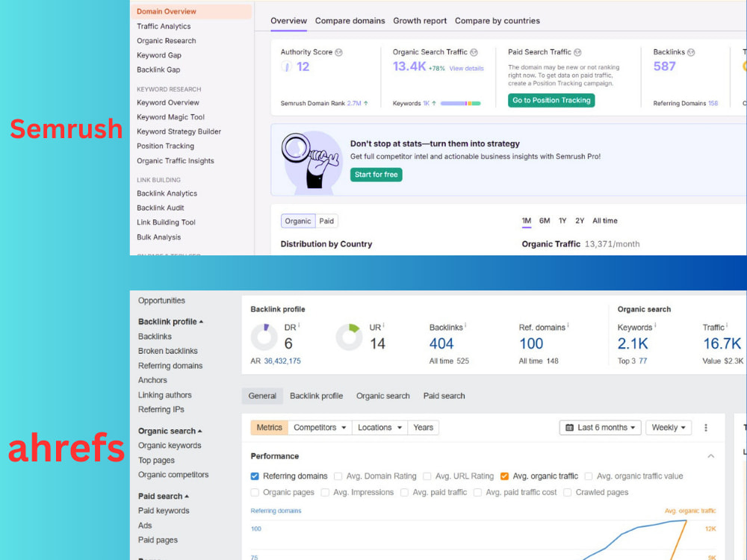Switch to the Paid toggle tab
Image resolution: width=747 pixels, height=560 pixels.
pos(326,221)
